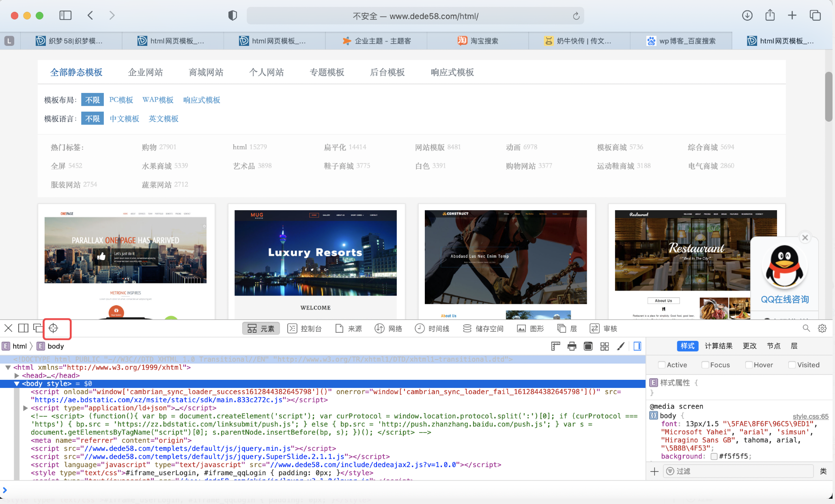Open 企业网站 category link
Screen dimensions: 835x504
[145, 72]
